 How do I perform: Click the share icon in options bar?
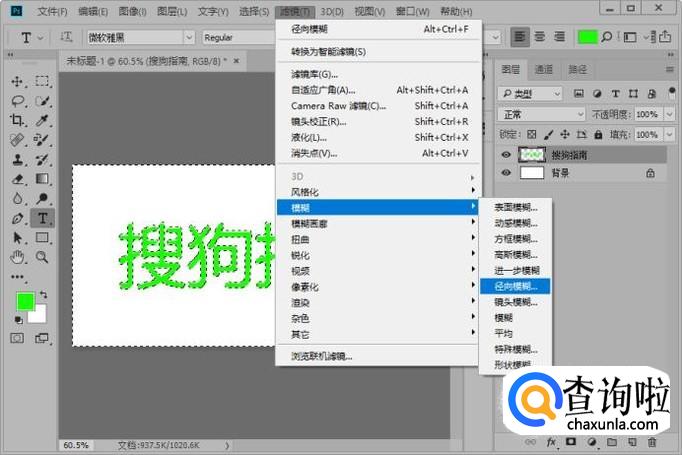tap(665, 37)
